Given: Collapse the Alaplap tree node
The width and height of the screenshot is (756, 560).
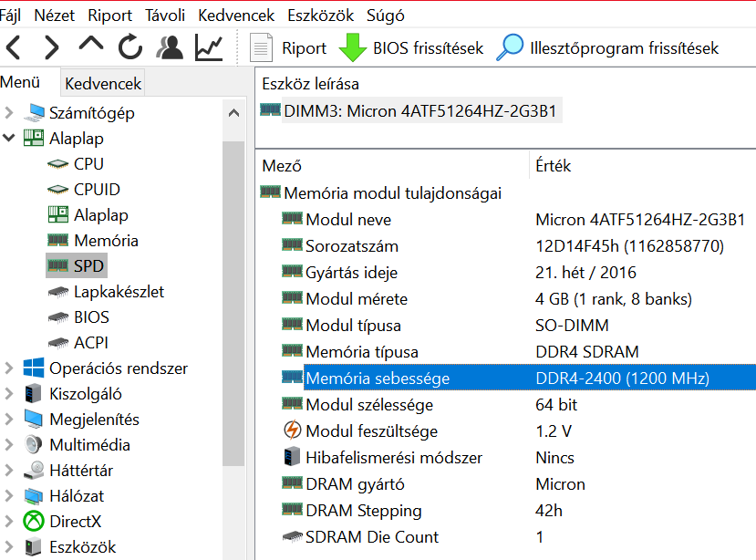Looking at the screenshot, I should [9, 139].
